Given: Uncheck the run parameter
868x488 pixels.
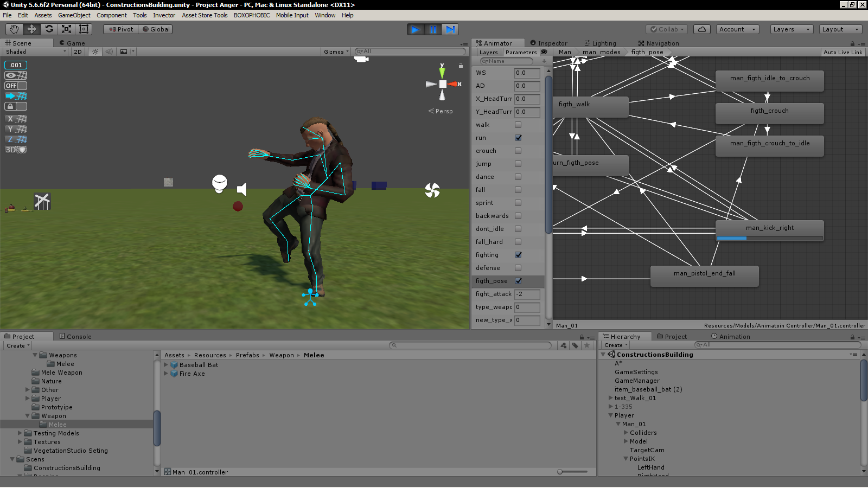Looking at the screenshot, I should pyautogui.click(x=518, y=138).
